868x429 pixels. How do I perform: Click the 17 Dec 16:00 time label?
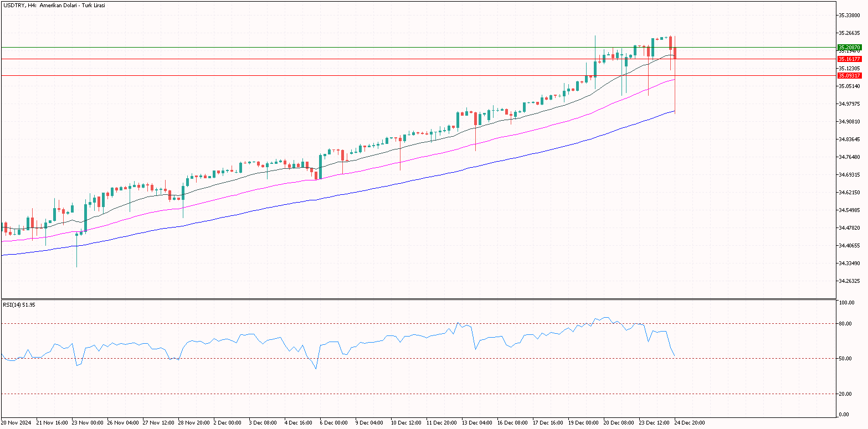548,423
